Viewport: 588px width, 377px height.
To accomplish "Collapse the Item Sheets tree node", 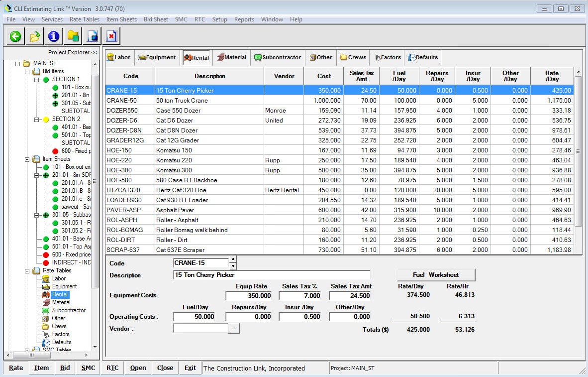I will pos(27,159).
